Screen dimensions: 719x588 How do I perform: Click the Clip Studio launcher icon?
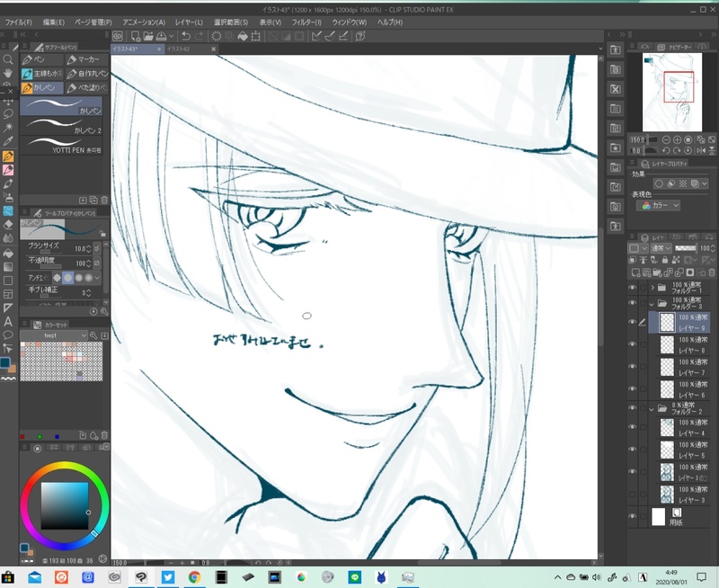coord(118,36)
